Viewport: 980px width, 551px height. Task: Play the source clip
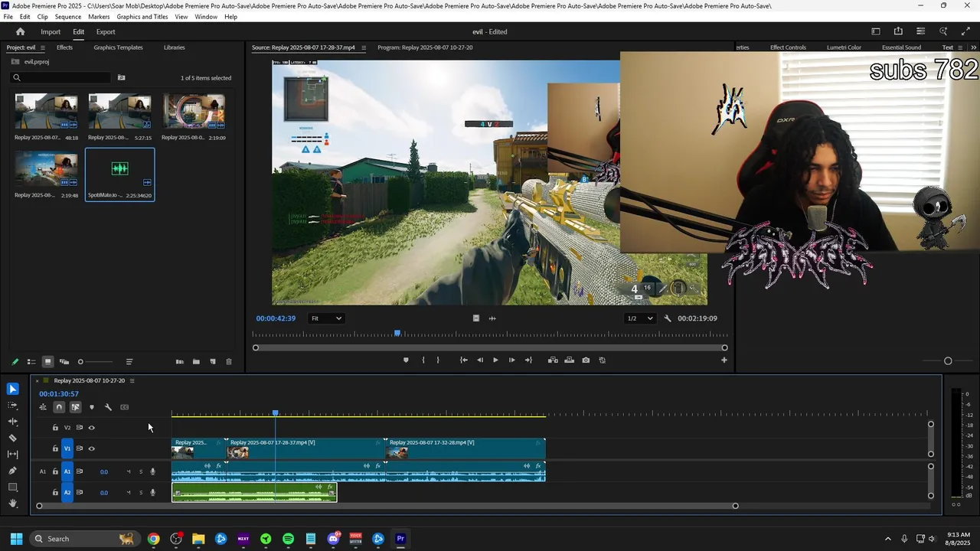(495, 360)
